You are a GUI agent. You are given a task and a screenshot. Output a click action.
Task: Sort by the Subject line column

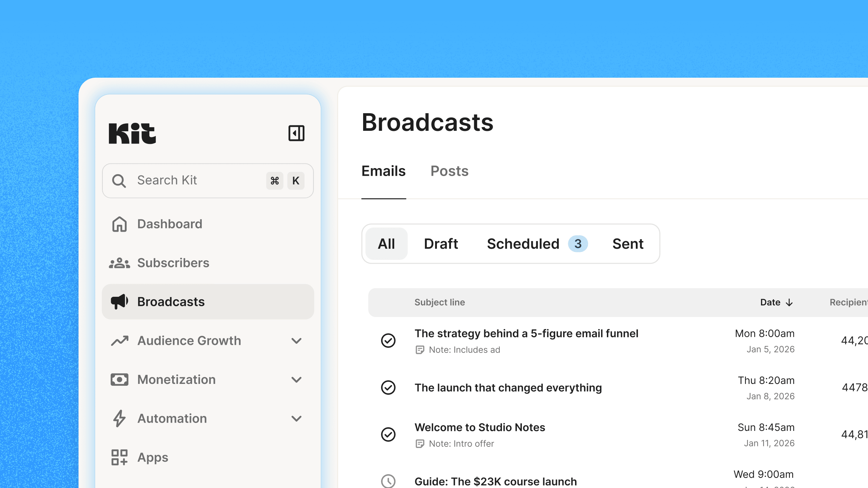click(x=440, y=302)
